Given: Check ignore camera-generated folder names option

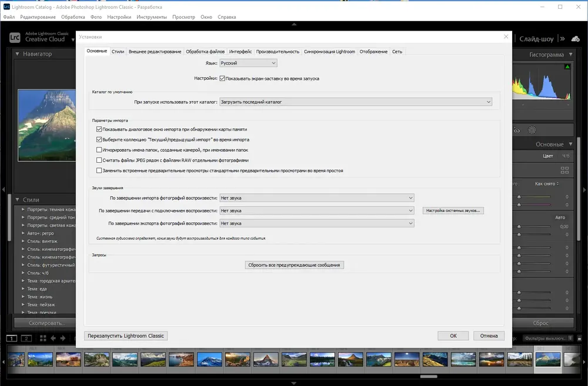Looking at the screenshot, I should (99, 150).
